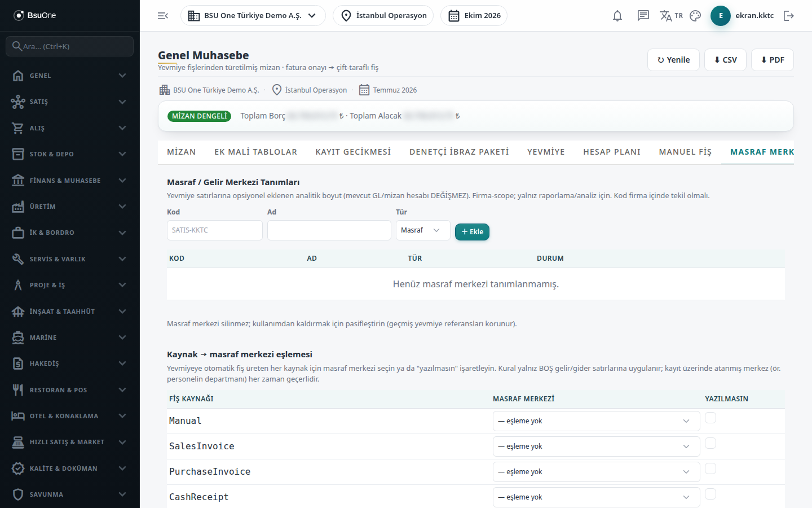Click the BsuOne logo

35,15
